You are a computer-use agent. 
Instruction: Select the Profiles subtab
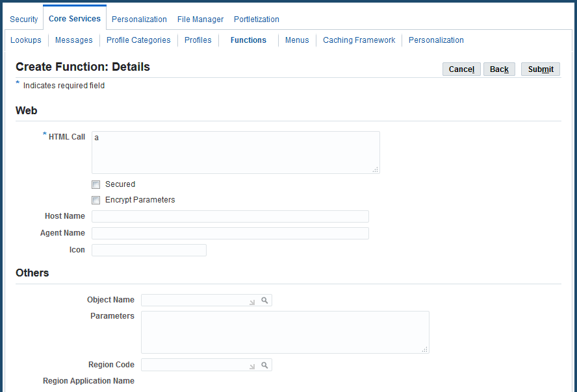pyautogui.click(x=198, y=40)
